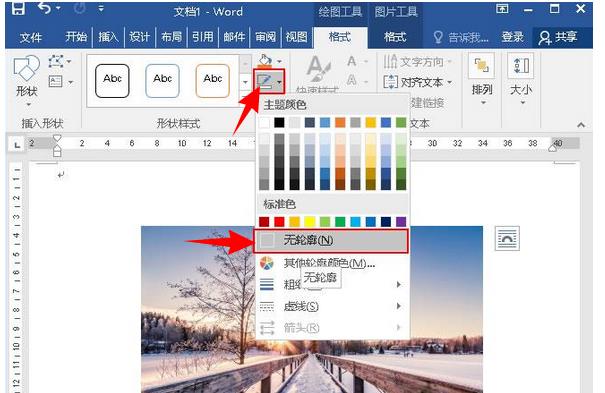Select orange theme color swatch
Screen dimensions: 605x393
pos(340,123)
